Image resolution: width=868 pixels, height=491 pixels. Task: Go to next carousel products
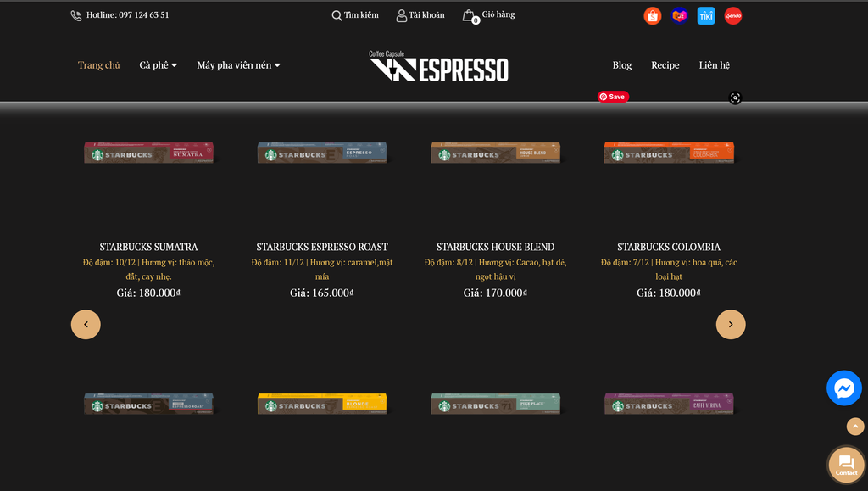coord(731,325)
